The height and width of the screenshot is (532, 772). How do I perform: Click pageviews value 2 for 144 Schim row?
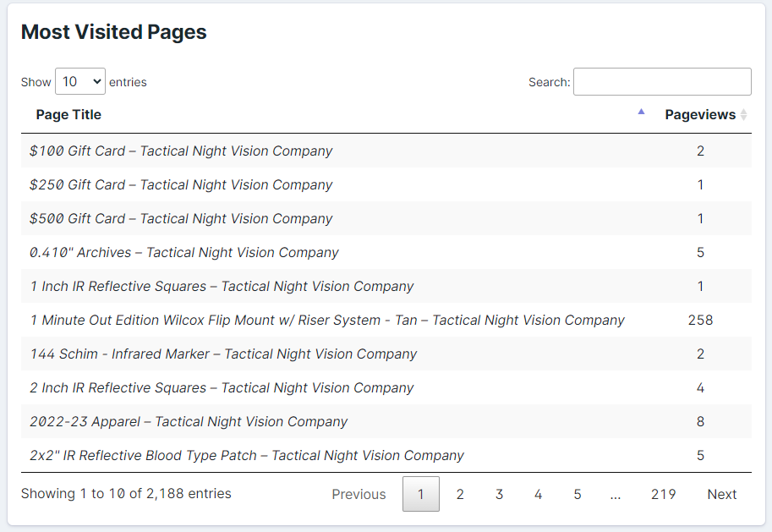(700, 354)
